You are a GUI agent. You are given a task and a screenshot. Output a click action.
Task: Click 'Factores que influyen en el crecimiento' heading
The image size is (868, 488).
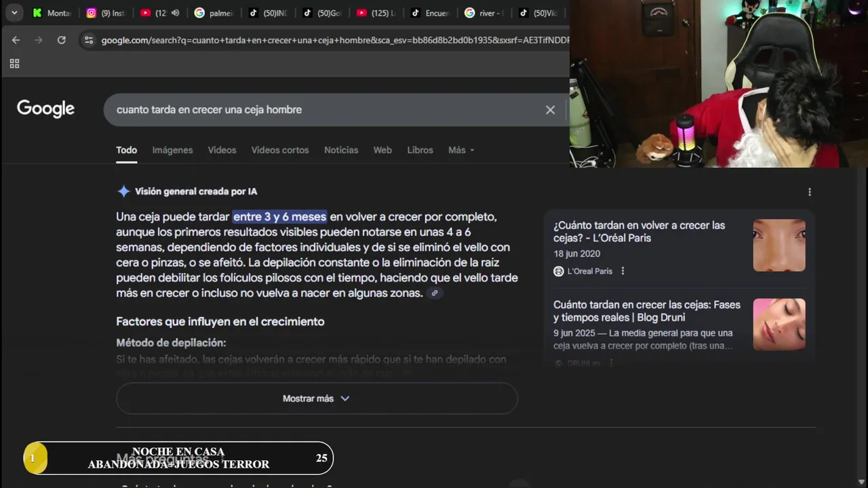[x=220, y=321]
